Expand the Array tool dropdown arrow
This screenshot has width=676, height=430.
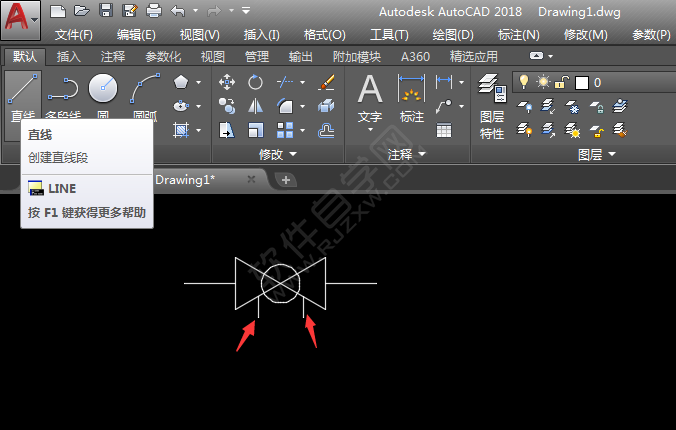coord(302,130)
